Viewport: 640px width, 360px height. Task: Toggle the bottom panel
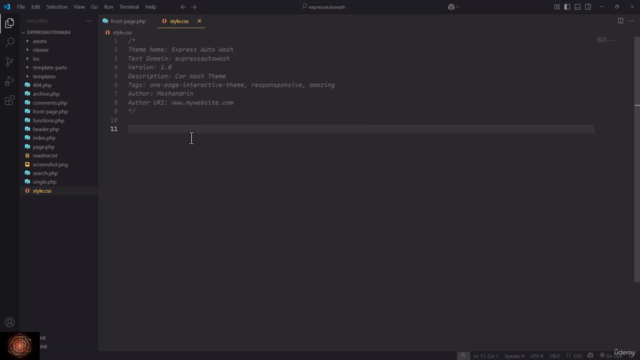pos(578,7)
